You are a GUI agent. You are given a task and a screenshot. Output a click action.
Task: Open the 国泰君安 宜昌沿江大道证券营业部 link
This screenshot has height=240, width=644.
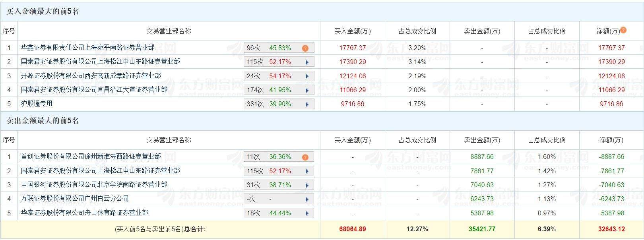click(x=94, y=89)
